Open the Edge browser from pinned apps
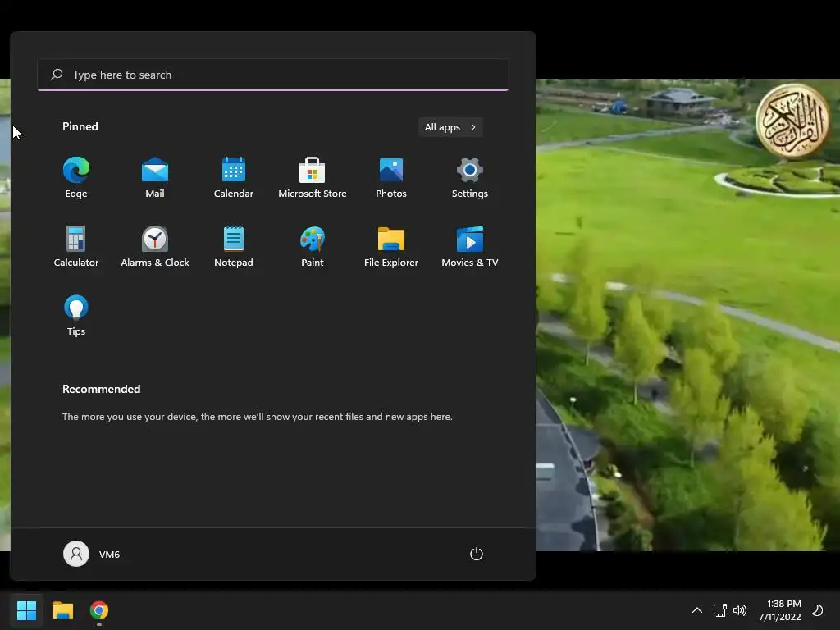840x630 pixels. coord(76,178)
